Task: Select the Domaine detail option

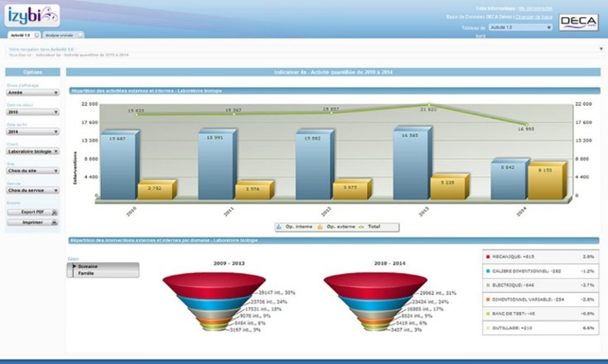Action: coord(87,266)
